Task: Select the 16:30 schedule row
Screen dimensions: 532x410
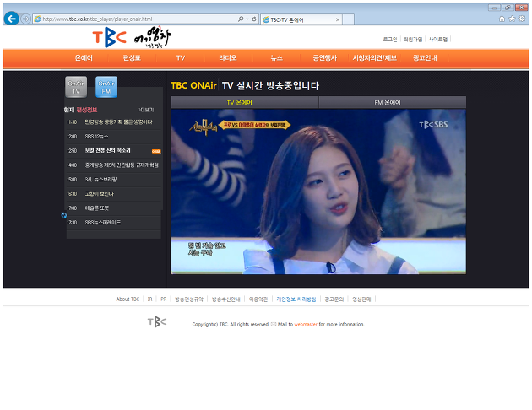Action: (113, 193)
